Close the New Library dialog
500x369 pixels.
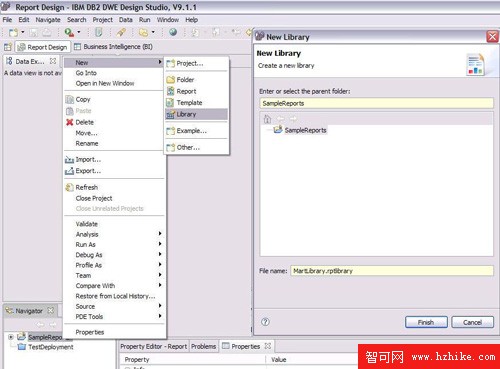(x=492, y=36)
